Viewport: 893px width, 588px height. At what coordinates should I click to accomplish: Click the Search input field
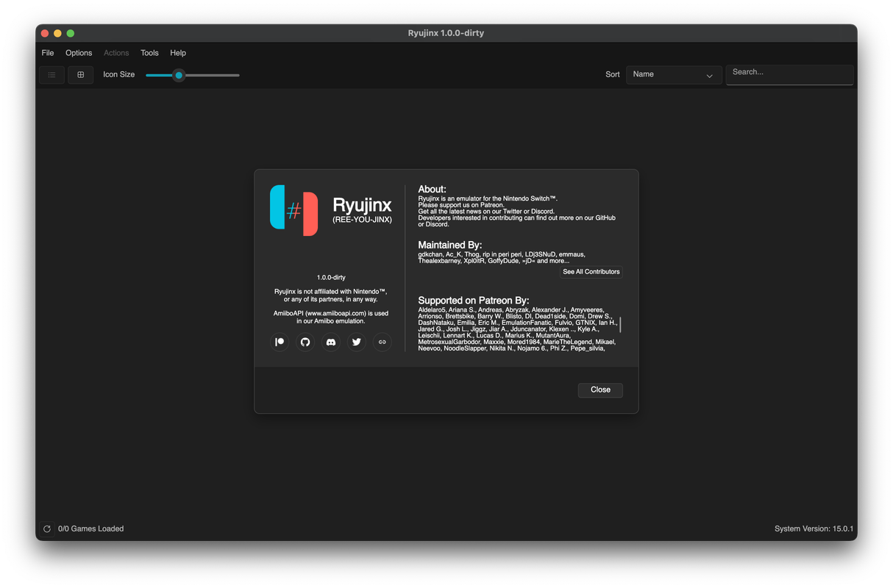(789, 74)
